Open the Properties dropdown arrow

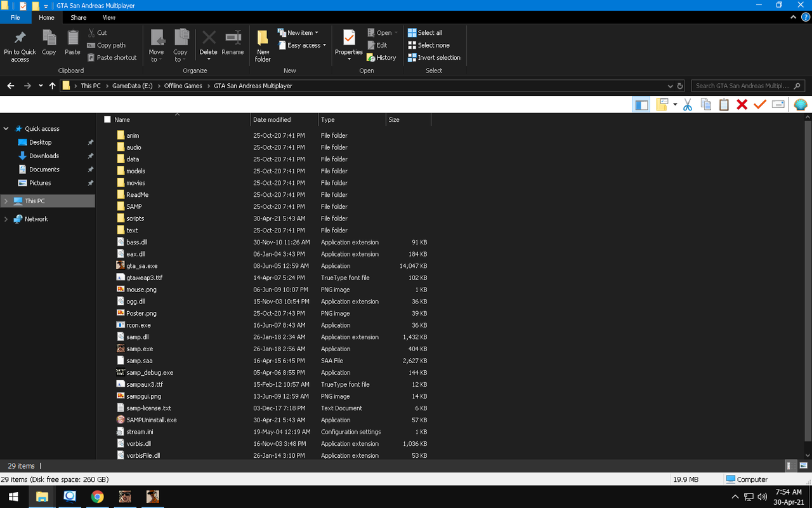tap(349, 60)
